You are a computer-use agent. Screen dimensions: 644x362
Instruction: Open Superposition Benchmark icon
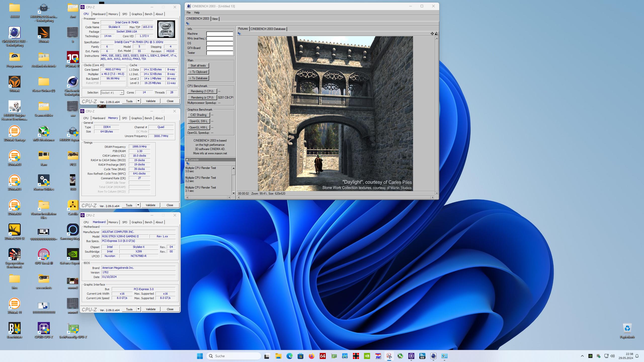coord(15,258)
